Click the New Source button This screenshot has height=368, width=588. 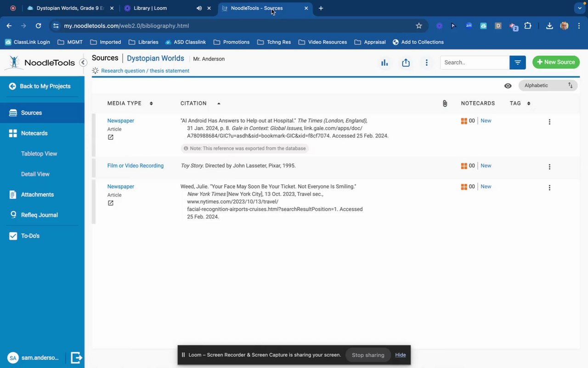coord(556,62)
